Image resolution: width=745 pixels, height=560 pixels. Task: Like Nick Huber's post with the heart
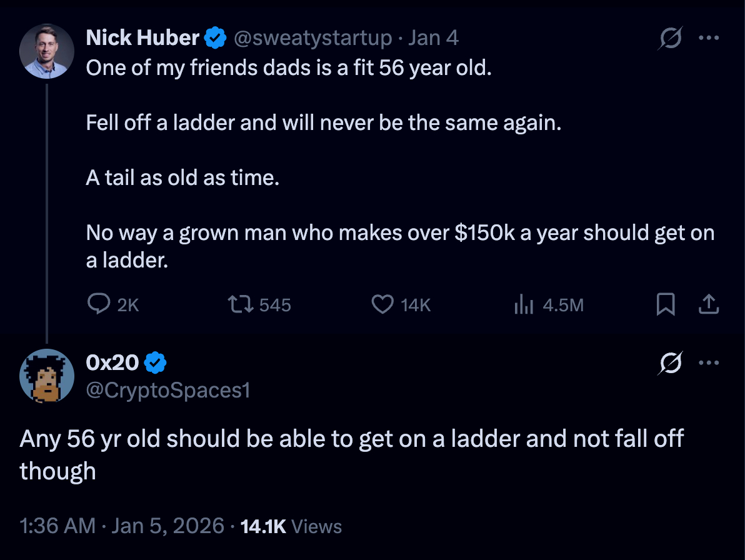(x=382, y=304)
